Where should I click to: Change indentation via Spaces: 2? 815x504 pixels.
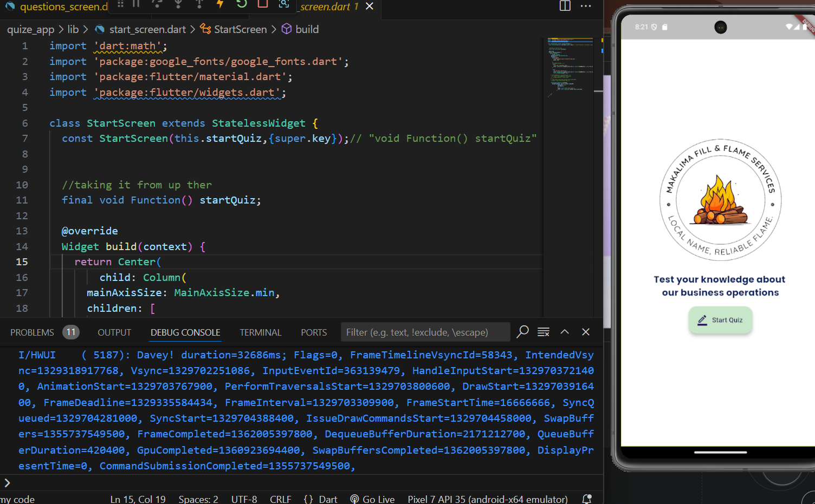coord(198,499)
